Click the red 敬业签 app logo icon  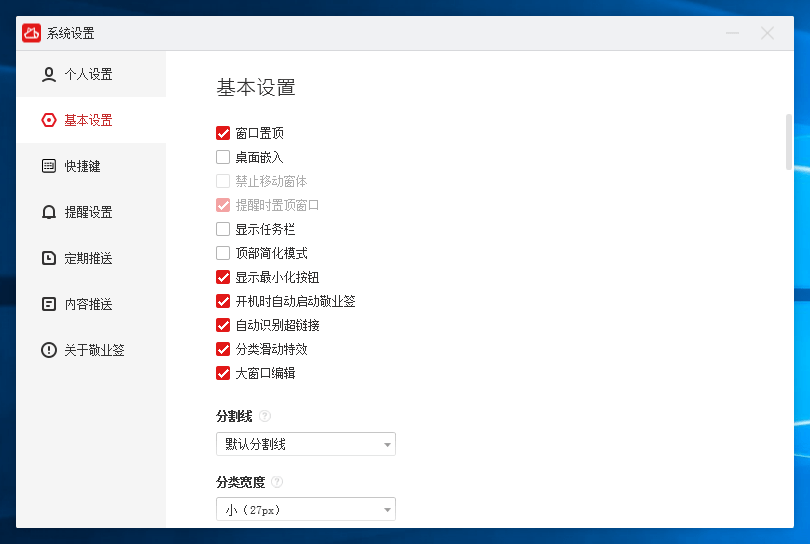[x=31, y=33]
